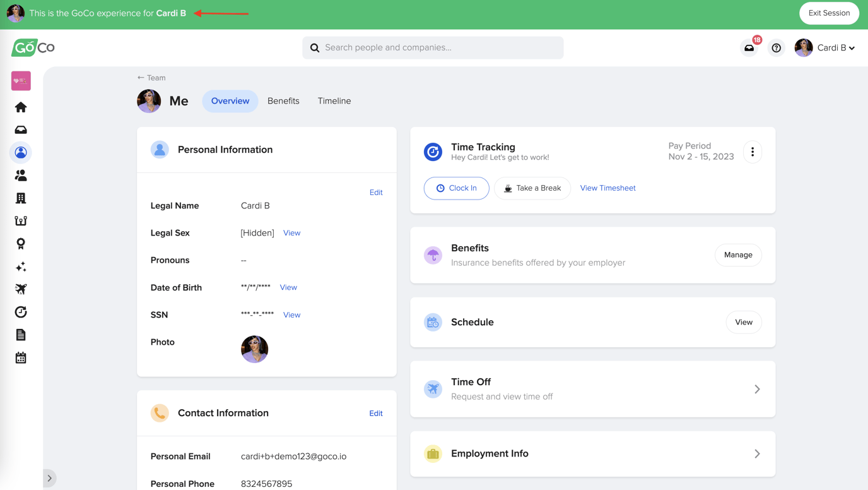Open the Timeline tab
The height and width of the screenshot is (490, 868).
tap(334, 100)
